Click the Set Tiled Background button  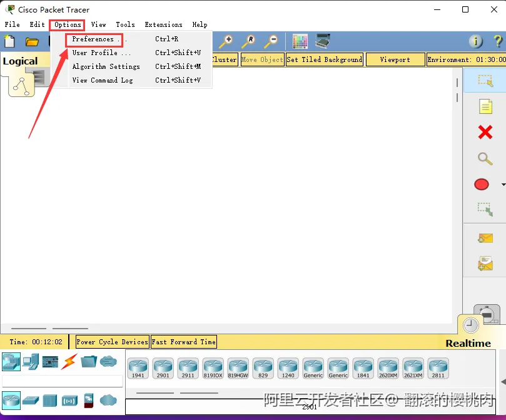click(325, 59)
